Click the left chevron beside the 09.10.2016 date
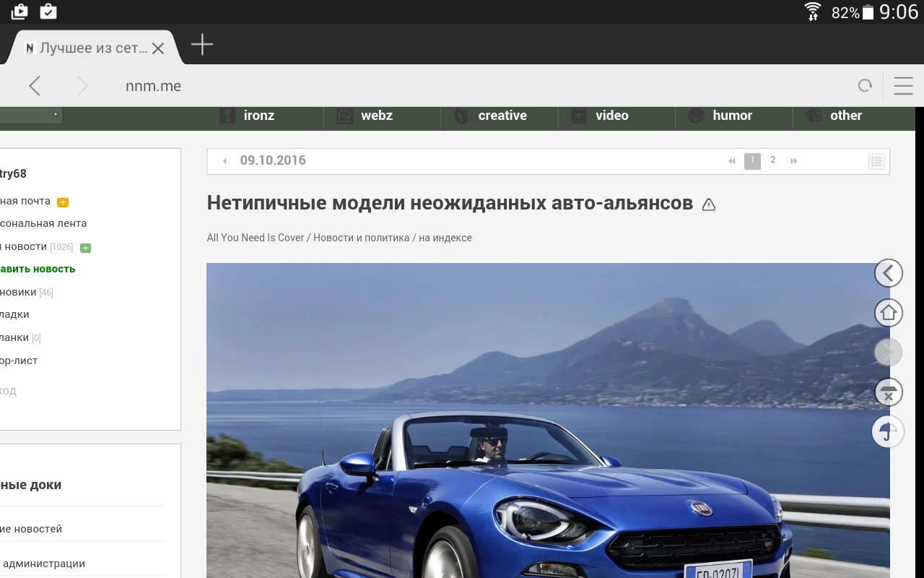Viewport: 924px width, 578px height. (x=224, y=160)
